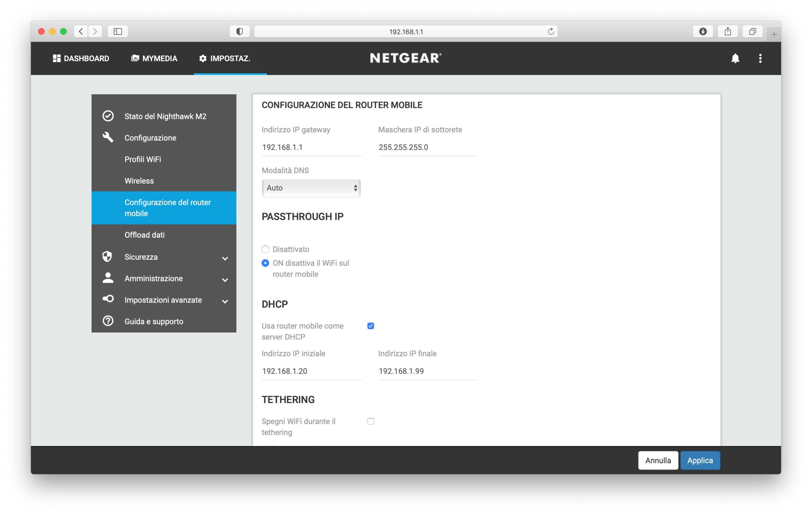Screen dimensions: 812x515
Task: Click the privacy shield icon in toolbar
Action: (x=239, y=31)
